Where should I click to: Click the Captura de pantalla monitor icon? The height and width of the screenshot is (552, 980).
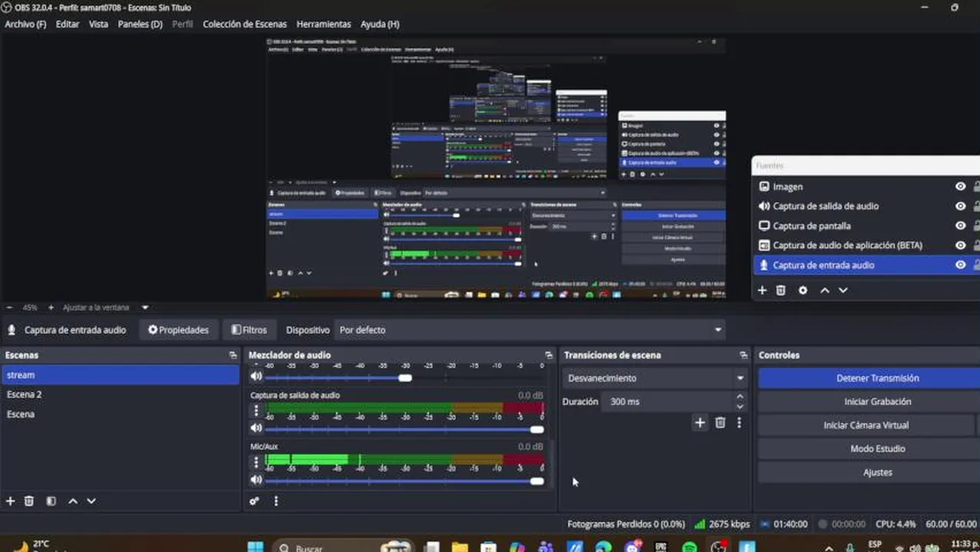(764, 226)
